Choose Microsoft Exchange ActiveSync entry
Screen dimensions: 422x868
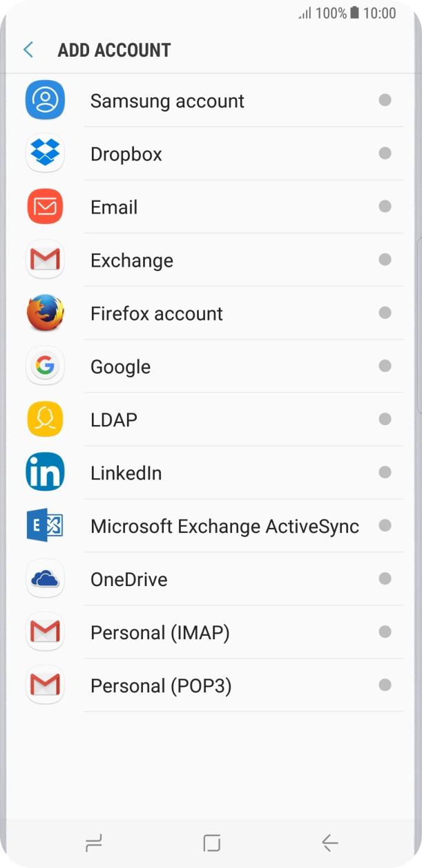224,526
